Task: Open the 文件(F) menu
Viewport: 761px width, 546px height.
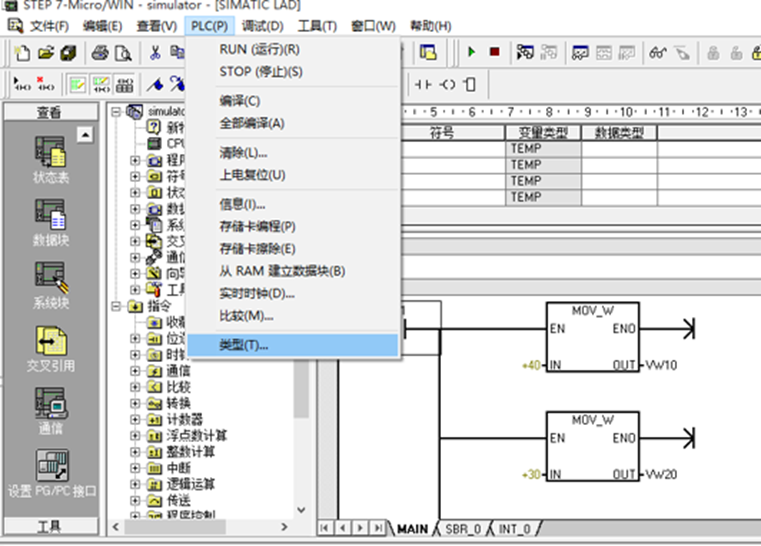Action: [49, 26]
